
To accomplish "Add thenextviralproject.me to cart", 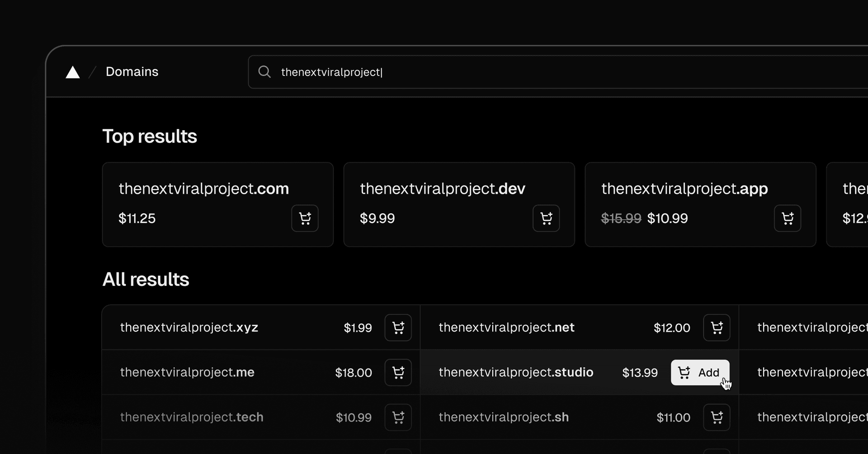I will [x=398, y=373].
